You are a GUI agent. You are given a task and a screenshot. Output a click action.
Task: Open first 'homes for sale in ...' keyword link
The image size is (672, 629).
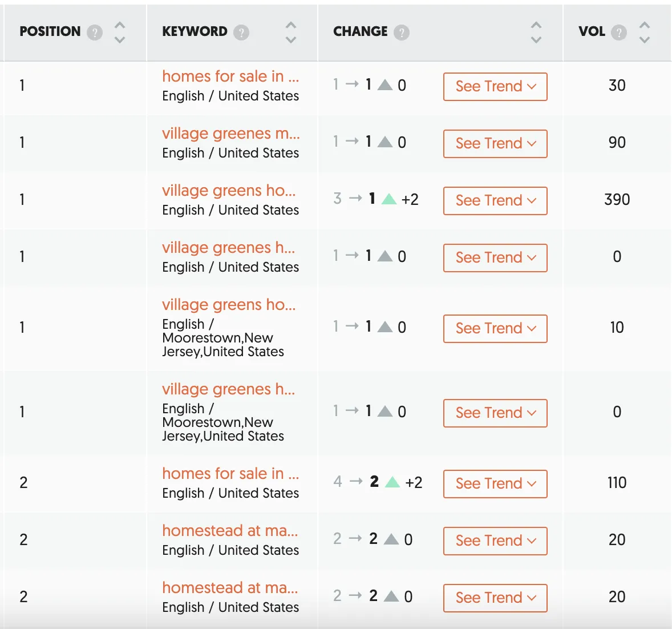coord(230,76)
